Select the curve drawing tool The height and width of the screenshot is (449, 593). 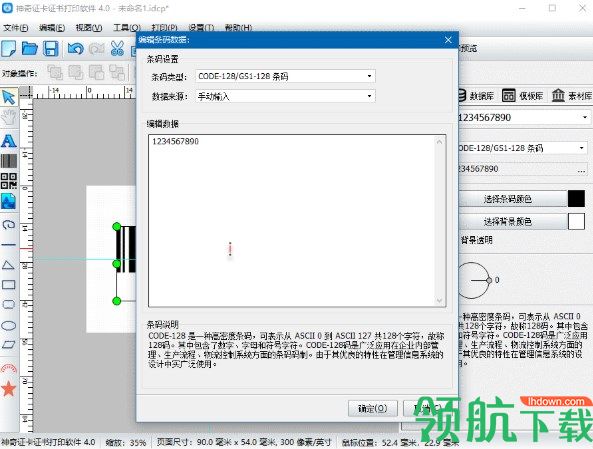(9, 225)
